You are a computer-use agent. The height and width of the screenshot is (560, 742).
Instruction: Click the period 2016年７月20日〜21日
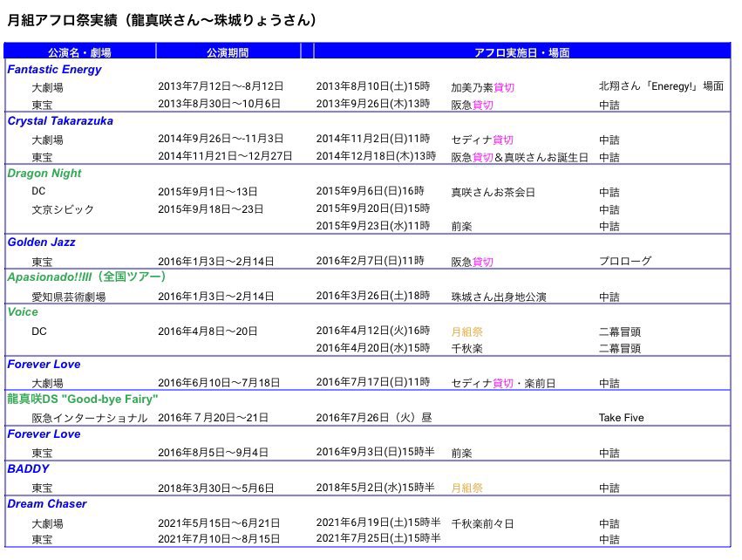pyautogui.click(x=214, y=418)
